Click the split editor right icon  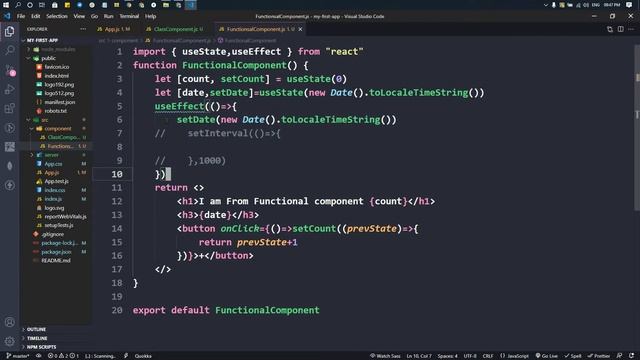(620, 29)
